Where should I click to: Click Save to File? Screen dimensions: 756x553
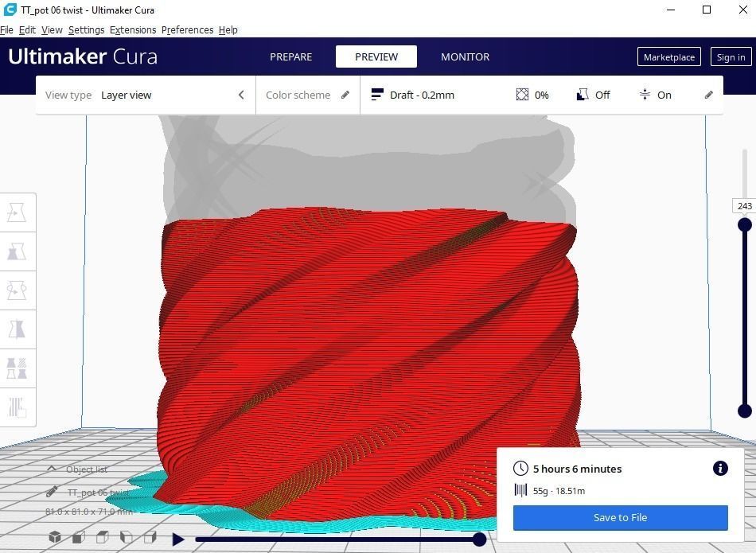coord(621,518)
